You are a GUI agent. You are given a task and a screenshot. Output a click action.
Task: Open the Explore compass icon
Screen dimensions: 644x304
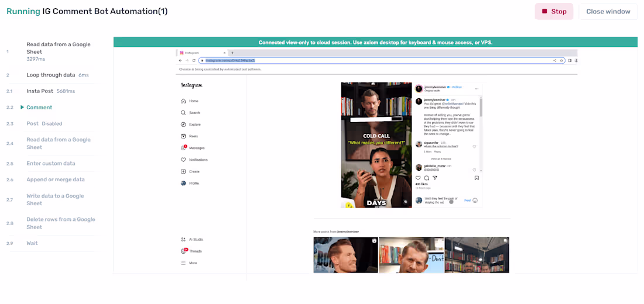pyautogui.click(x=183, y=125)
